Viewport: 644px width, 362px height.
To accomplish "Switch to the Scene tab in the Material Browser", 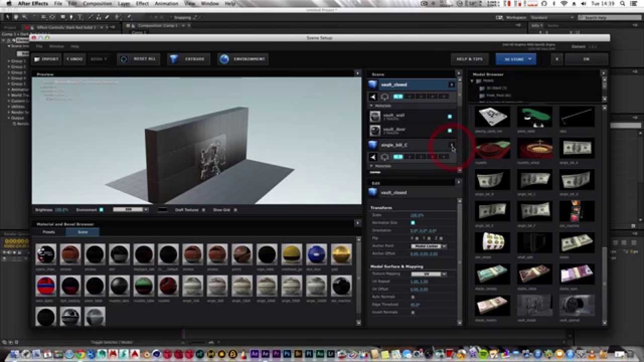I will click(x=83, y=232).
